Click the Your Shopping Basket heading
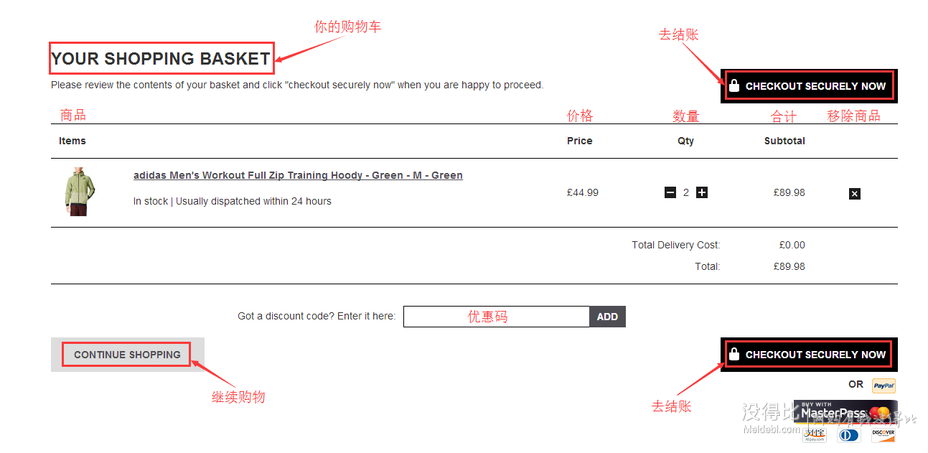 [160, 59]
